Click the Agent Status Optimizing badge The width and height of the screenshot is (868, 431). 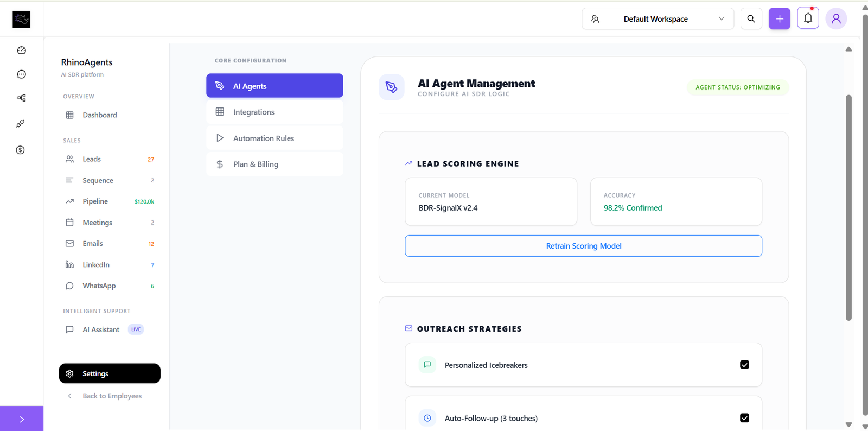(x=738, y=87)
